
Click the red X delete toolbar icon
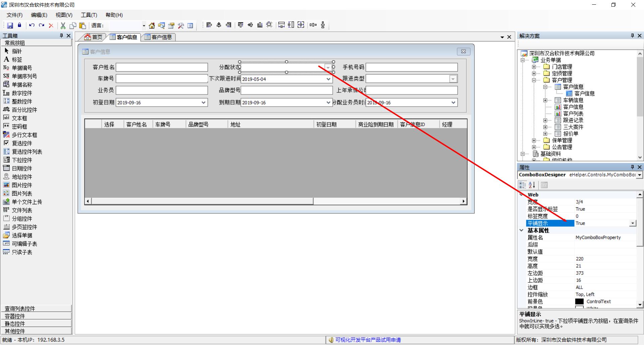coord(51,25)
